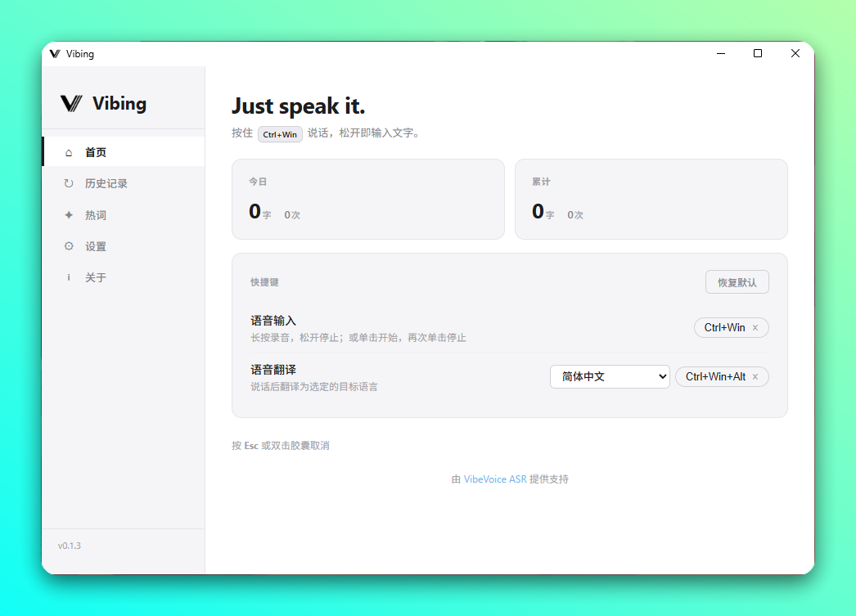Click the 今日 statistics card

368,199
